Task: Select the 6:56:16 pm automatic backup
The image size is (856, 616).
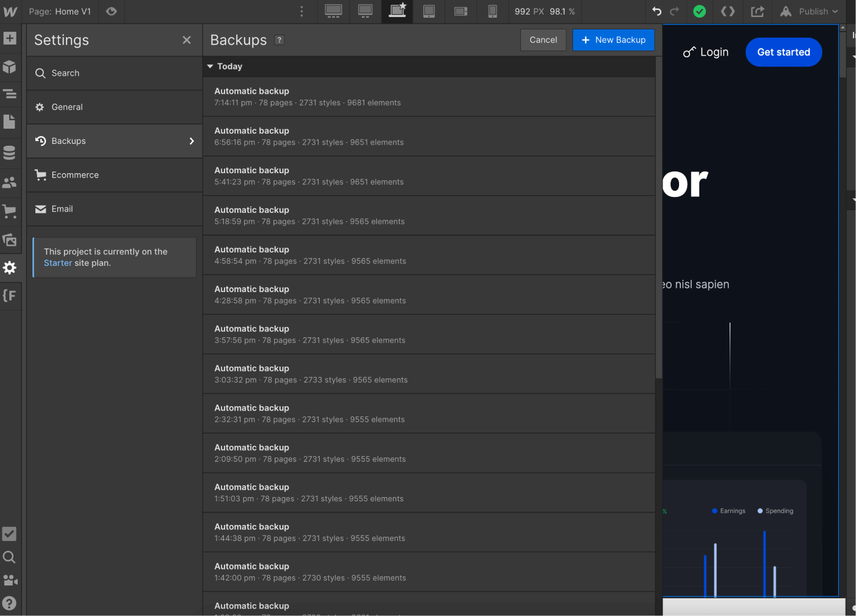Action: [429, 137]
